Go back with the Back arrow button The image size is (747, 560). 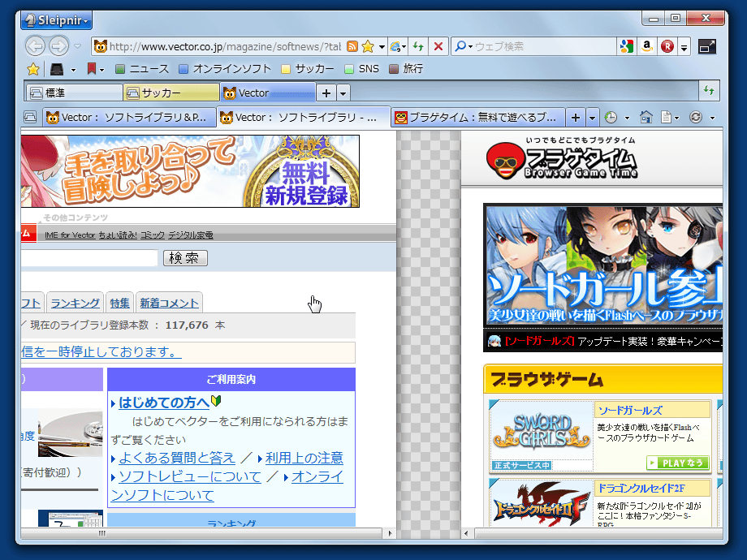(x=35, y=46)
